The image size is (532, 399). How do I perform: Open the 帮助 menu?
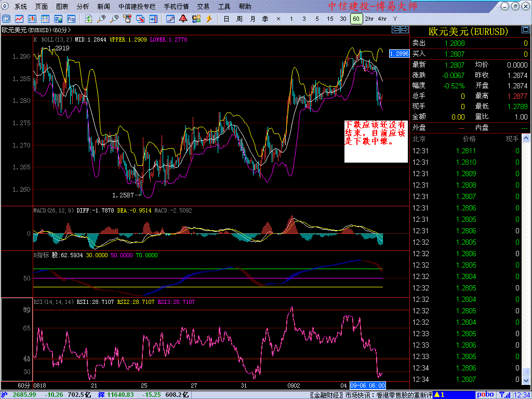(245, 6)
